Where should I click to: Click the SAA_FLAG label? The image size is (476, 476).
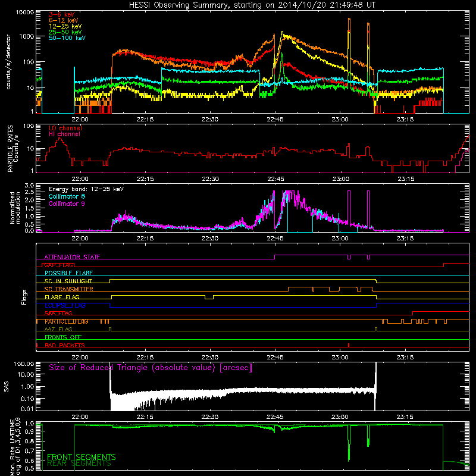[58, 313]
